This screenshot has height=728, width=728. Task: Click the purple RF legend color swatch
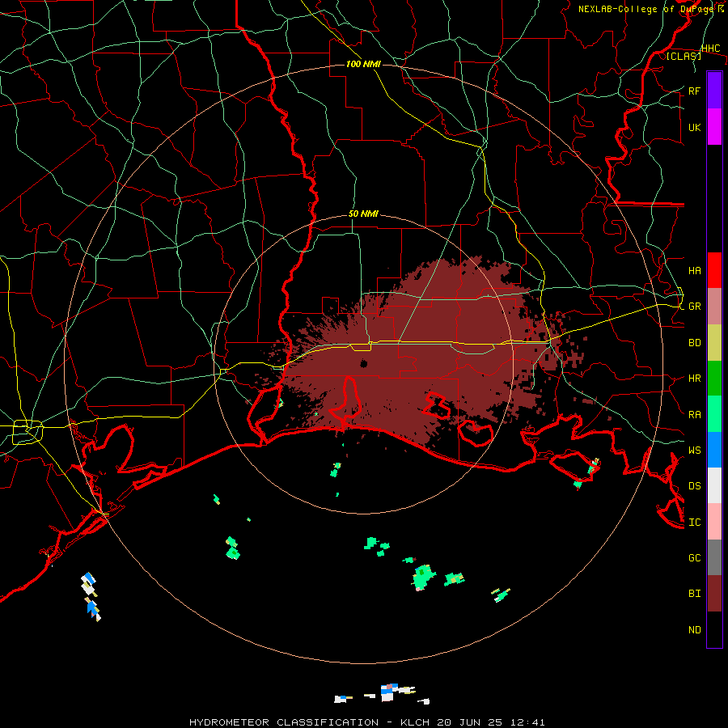714,90
